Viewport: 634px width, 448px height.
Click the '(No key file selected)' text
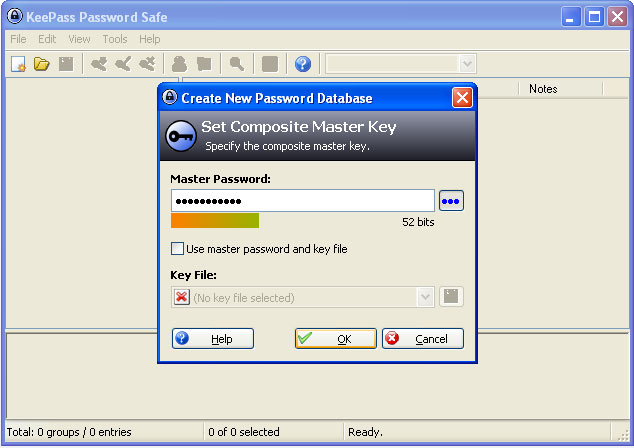244,298
